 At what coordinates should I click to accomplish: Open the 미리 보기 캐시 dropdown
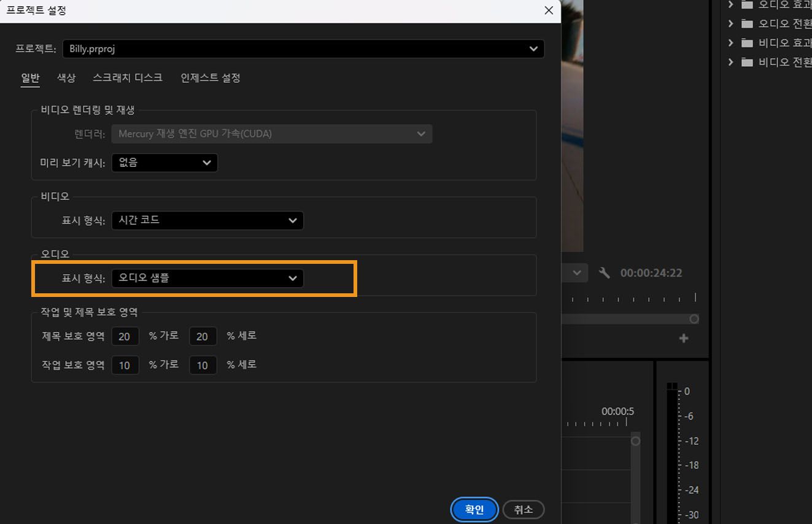[164, 163]
